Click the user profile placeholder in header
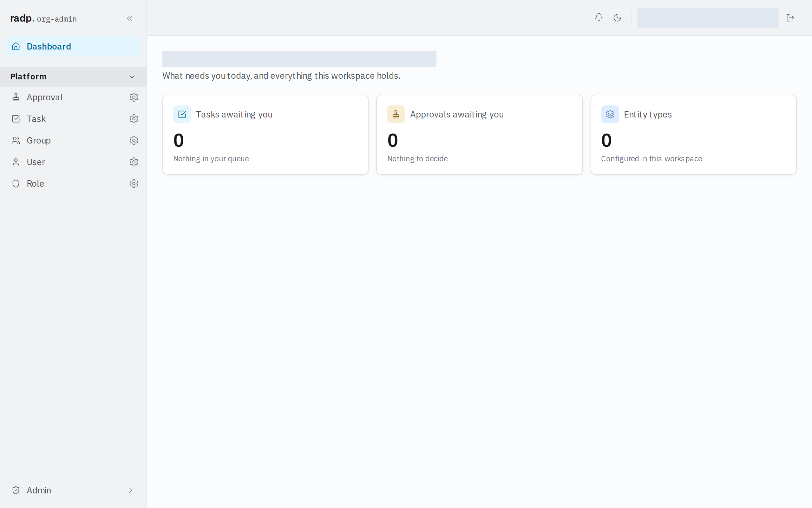This screenshot has height=508, width=812. [x=708, y=18]
